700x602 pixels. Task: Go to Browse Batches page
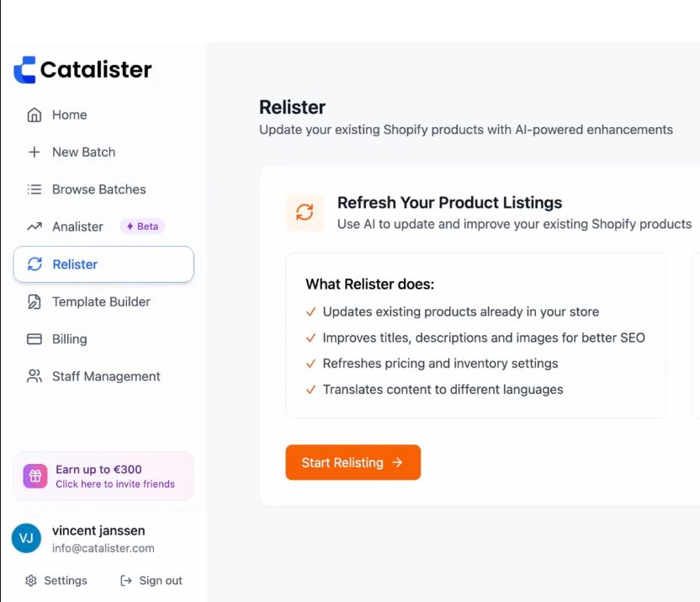(98, 189)
